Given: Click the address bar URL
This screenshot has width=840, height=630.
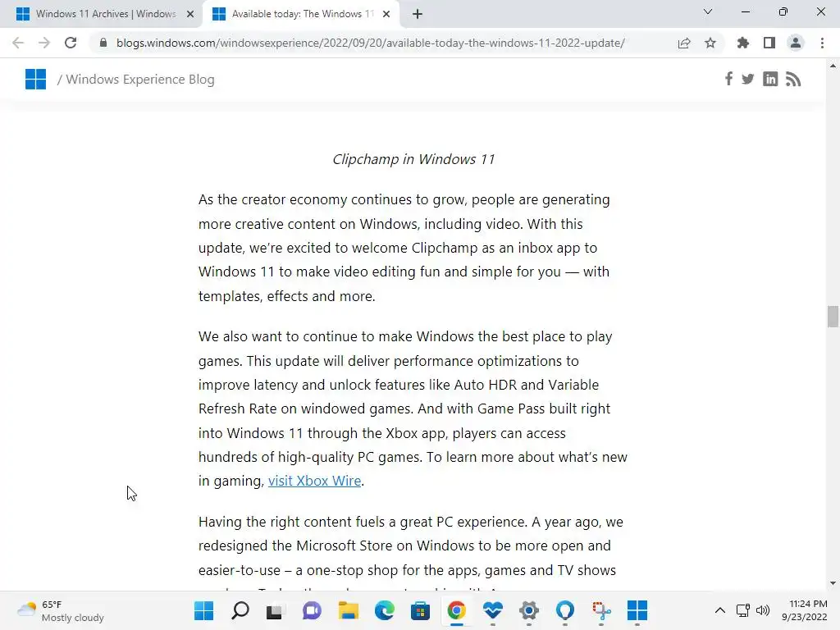Looking at the screenshot, I should coord(370,43).
